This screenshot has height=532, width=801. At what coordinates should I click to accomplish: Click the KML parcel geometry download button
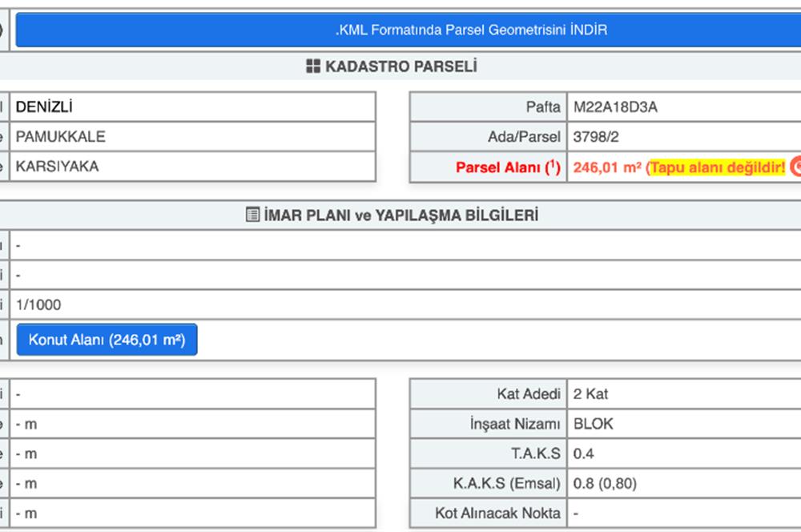[471, 30]
